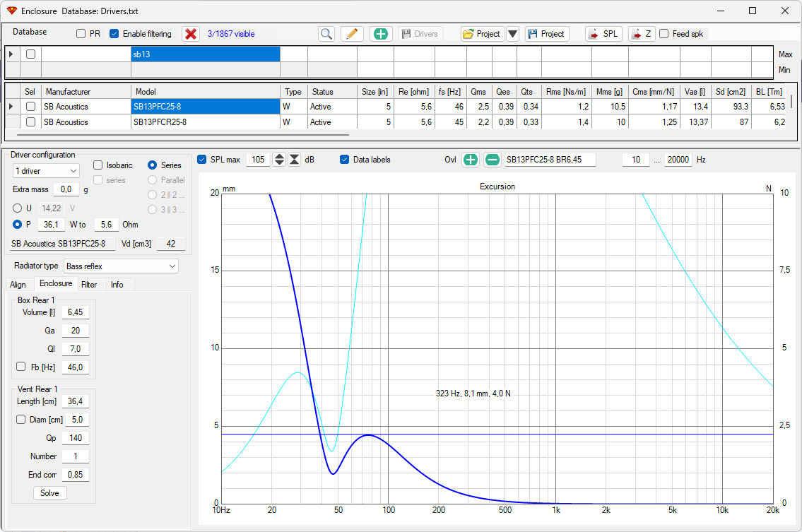This screenshot has width=802, height=532.
Task: Click the sb13 model filter field
Action: tap(206, 54)
